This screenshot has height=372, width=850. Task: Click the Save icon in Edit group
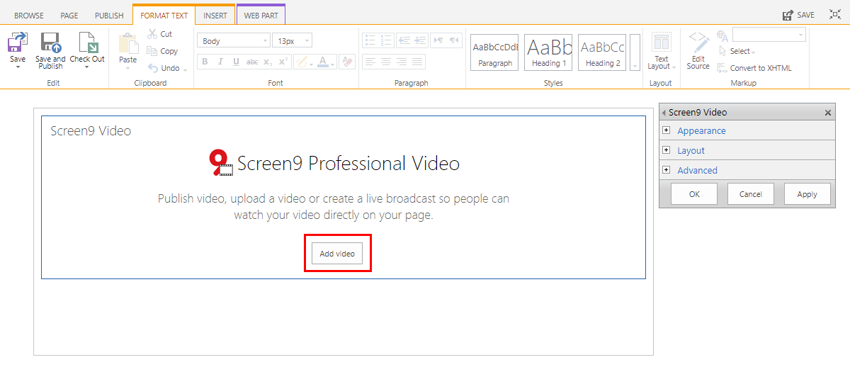coord(18,43)
